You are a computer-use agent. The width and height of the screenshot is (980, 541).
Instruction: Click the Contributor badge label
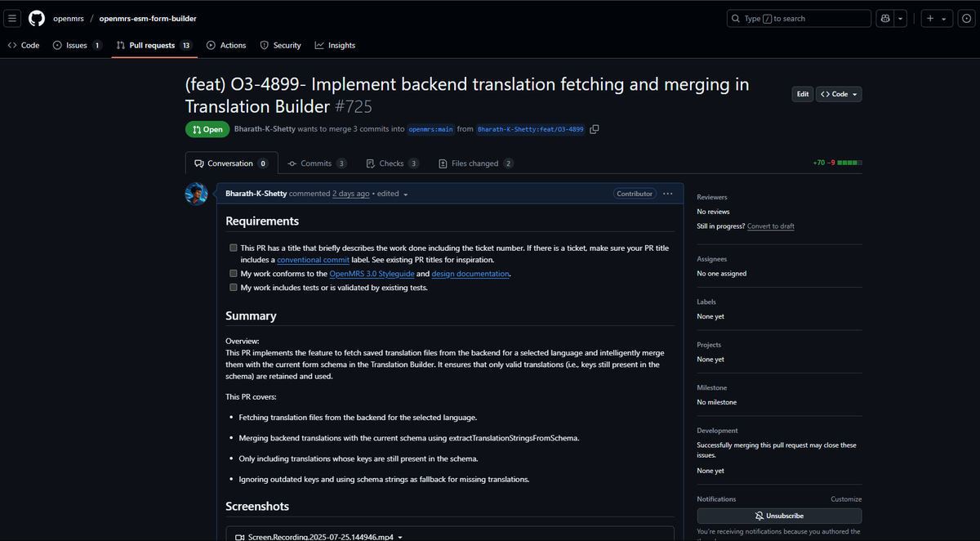pos(635,194)
